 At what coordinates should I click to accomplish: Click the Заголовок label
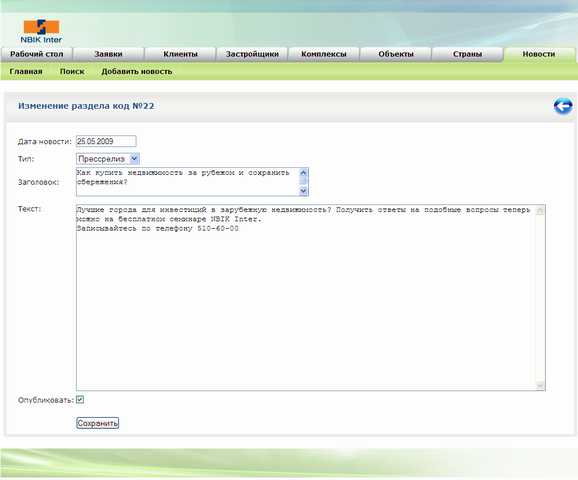[38, 182]
